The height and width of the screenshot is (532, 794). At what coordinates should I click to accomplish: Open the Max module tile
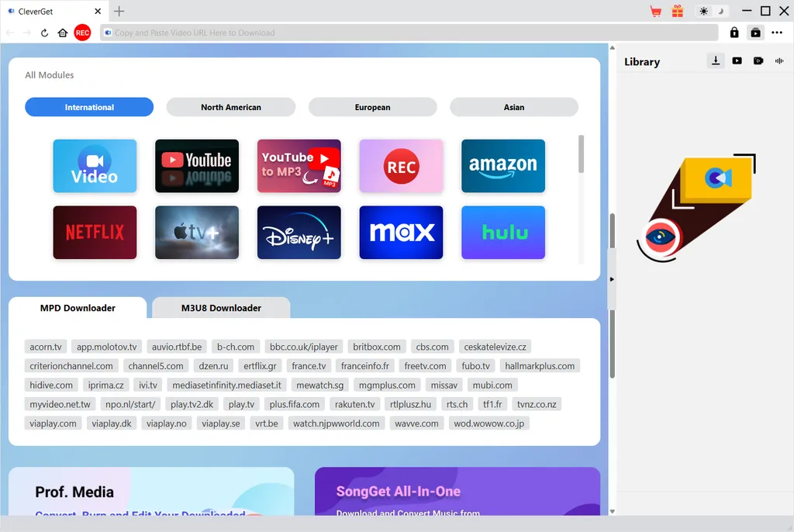point(401,232)
